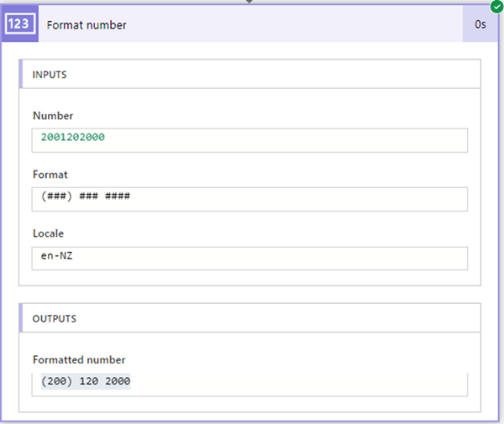Click the Formatted number label
Screen dimensions: 504x424
[x=79, y=359]
